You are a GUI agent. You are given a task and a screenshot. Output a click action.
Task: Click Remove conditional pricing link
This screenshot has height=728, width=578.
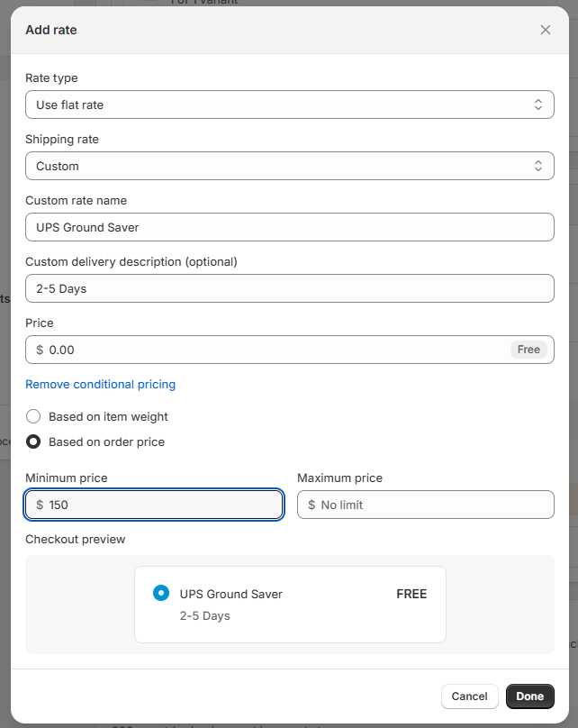pyautogui.click(x=100, y=384)
